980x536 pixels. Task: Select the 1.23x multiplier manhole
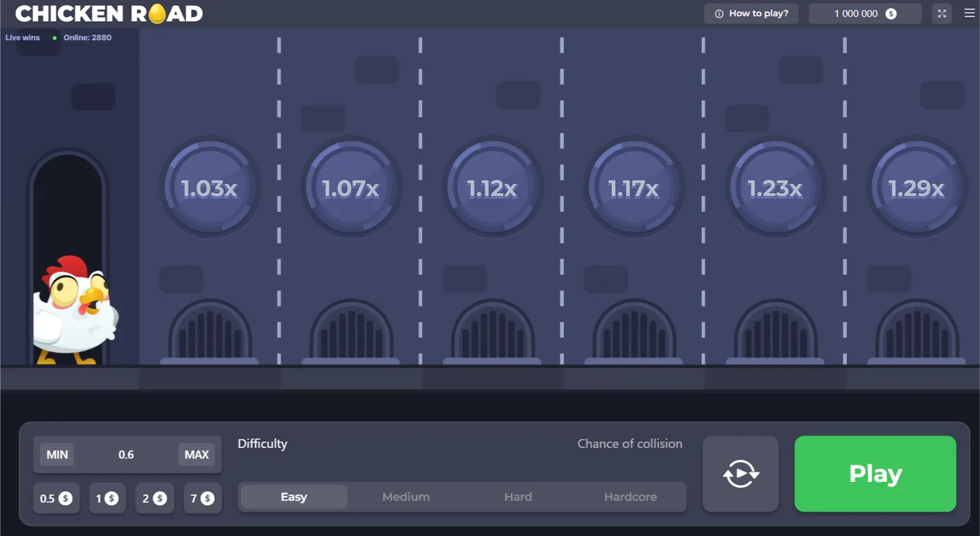click(x=775, y=188)
